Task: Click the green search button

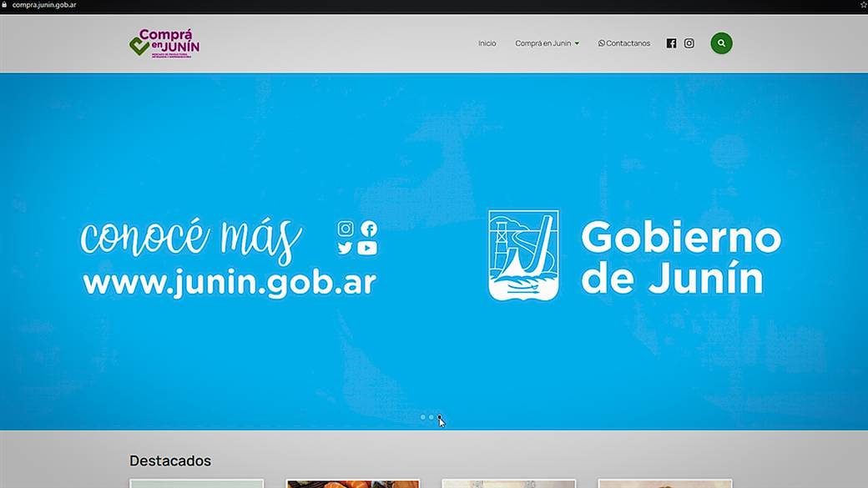Action: click(721, 43)
